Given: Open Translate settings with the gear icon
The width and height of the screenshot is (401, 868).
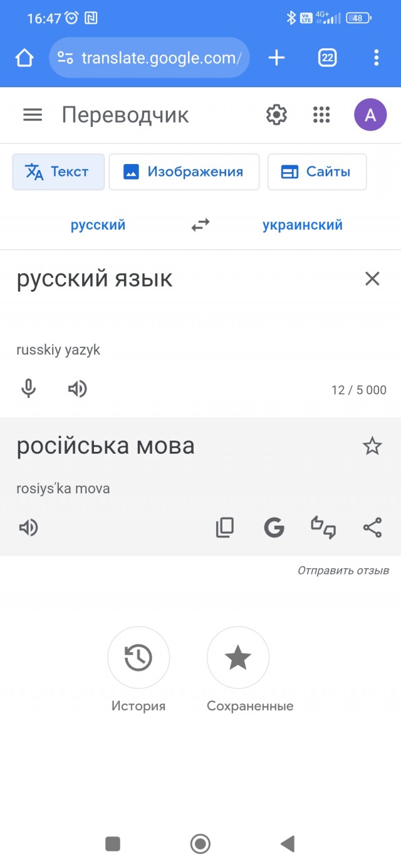Looking at the screenshot, I should tap(276, 115).
